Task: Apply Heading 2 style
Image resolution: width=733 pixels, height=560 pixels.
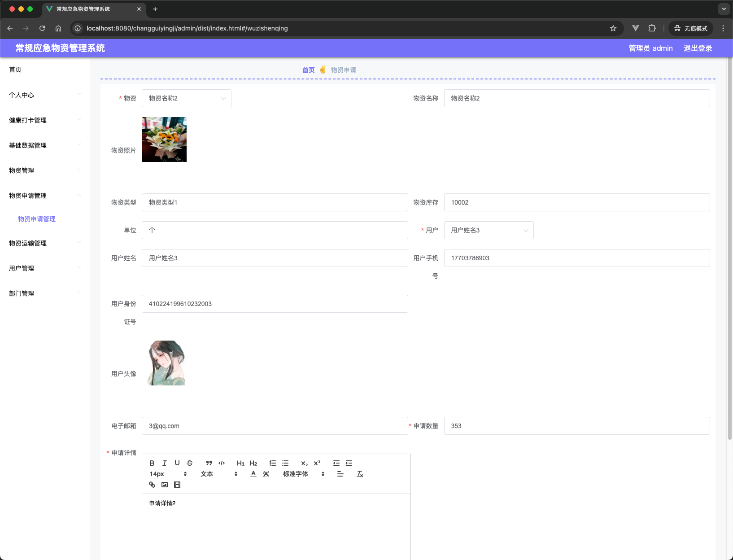Action: [253, 463]
